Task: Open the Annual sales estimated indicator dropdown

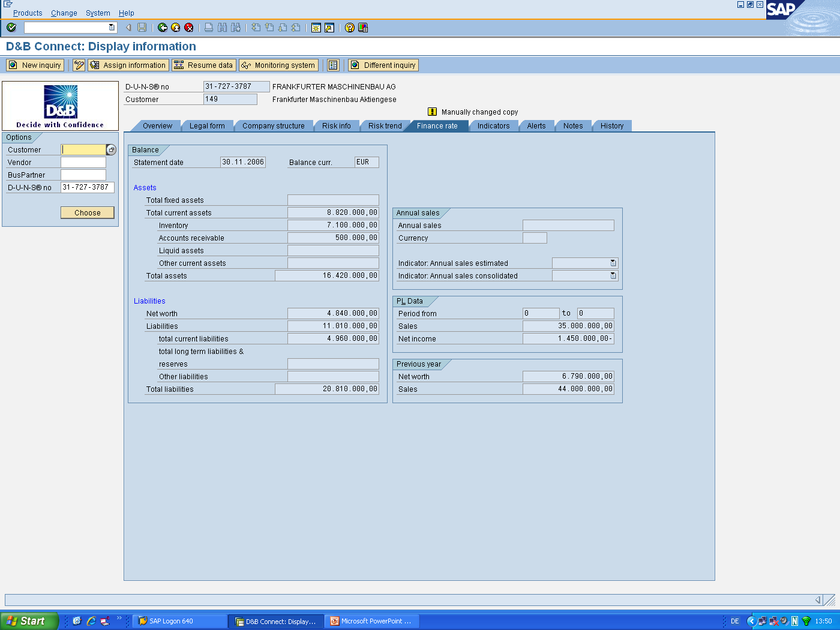Action: (x=613, y=263)
